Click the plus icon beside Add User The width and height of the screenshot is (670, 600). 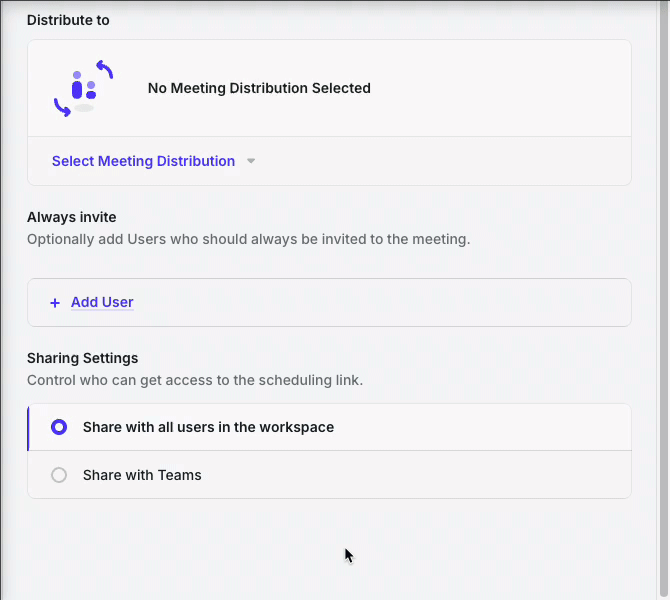point(55,303)
